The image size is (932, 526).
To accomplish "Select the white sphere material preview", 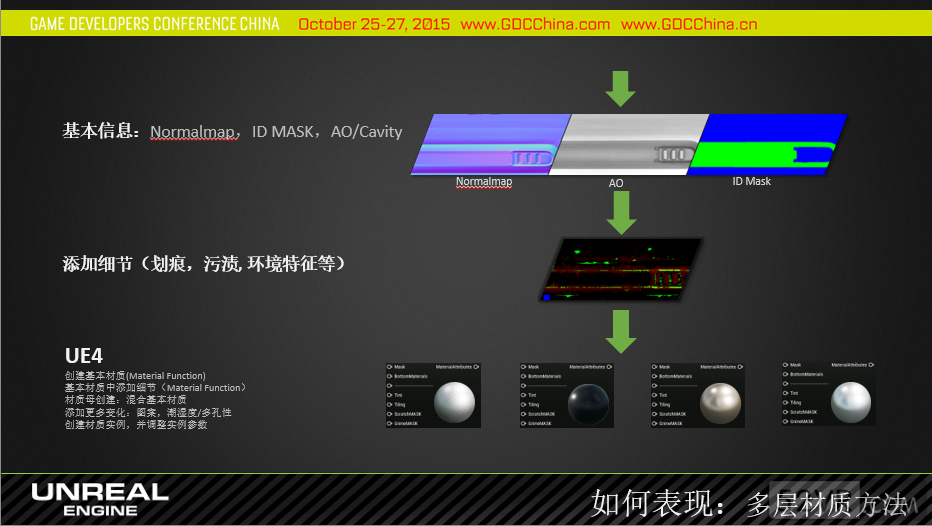I will click(454, 402).
